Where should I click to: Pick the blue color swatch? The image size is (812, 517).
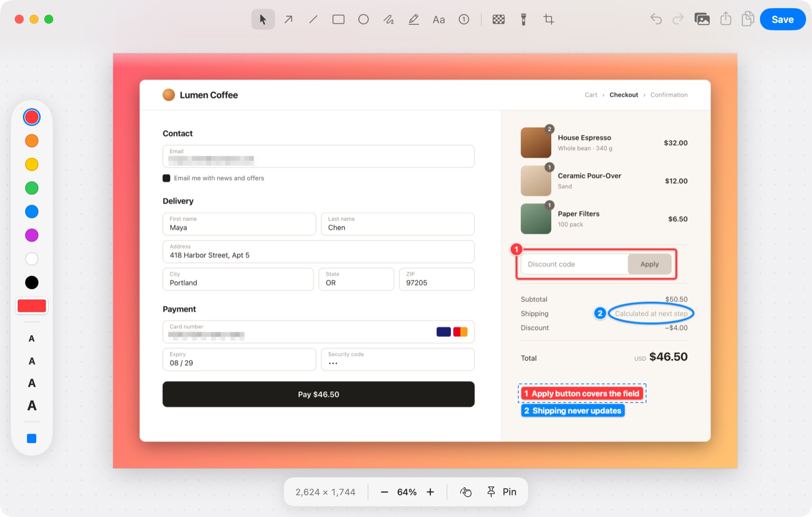click(x=32, y=211)
